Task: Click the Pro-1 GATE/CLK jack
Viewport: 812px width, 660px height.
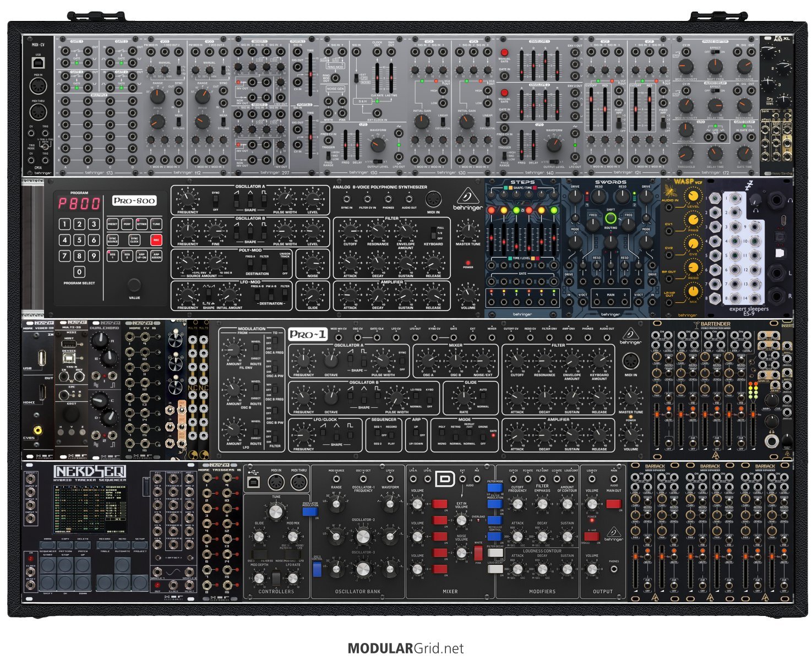Action: click(x=377, y=337)
